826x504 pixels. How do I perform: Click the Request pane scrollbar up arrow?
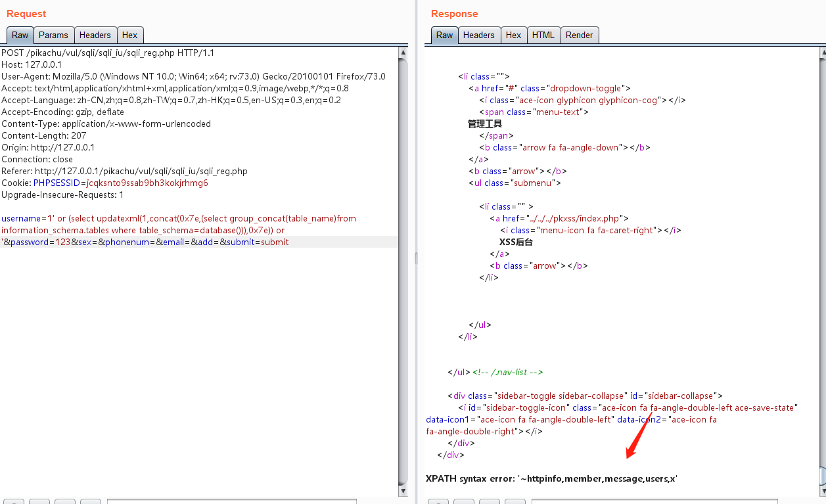coord(403,52)
